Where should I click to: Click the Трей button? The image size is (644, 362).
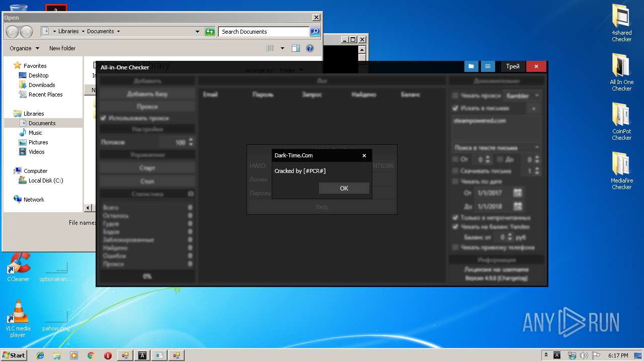513,66
